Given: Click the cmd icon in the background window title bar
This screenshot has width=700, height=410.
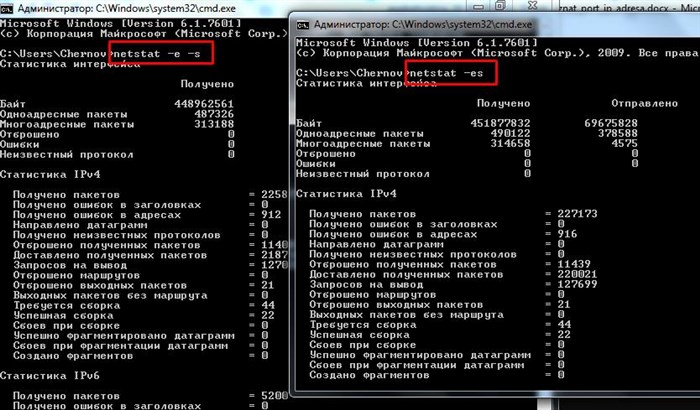Looking at the screenshot, I should pyautogui.click(x=6, y=8).
